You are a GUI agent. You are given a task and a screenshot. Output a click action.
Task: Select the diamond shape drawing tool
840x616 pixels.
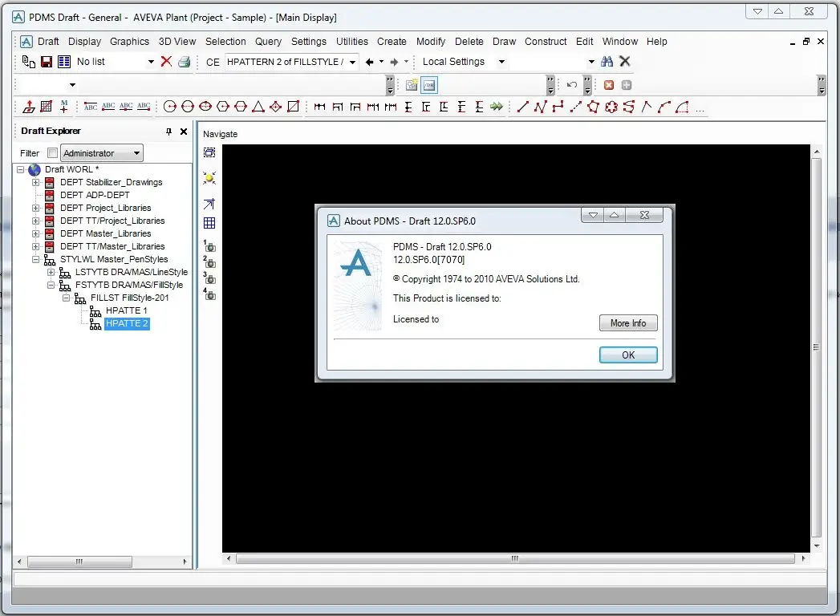tap(275, 107)
